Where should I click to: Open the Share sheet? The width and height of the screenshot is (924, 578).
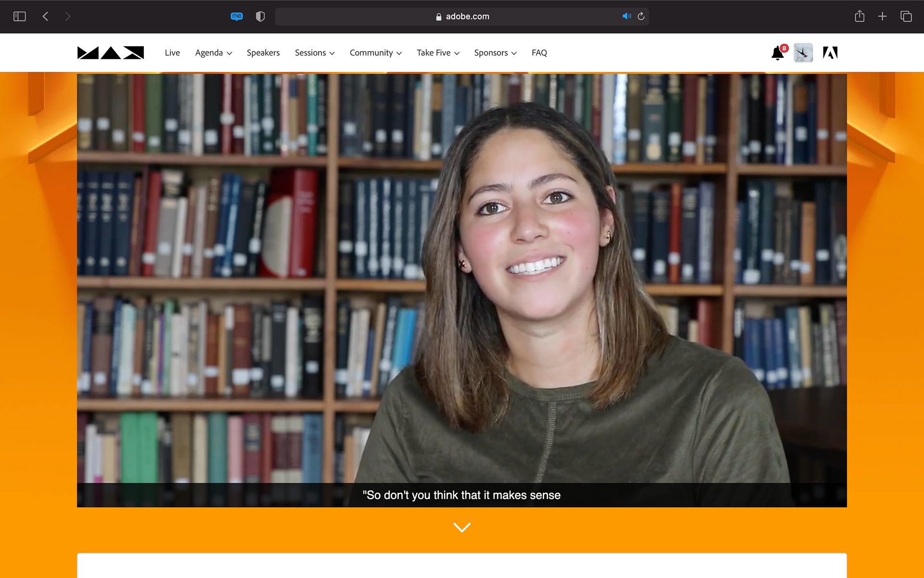tap(860, 16)
